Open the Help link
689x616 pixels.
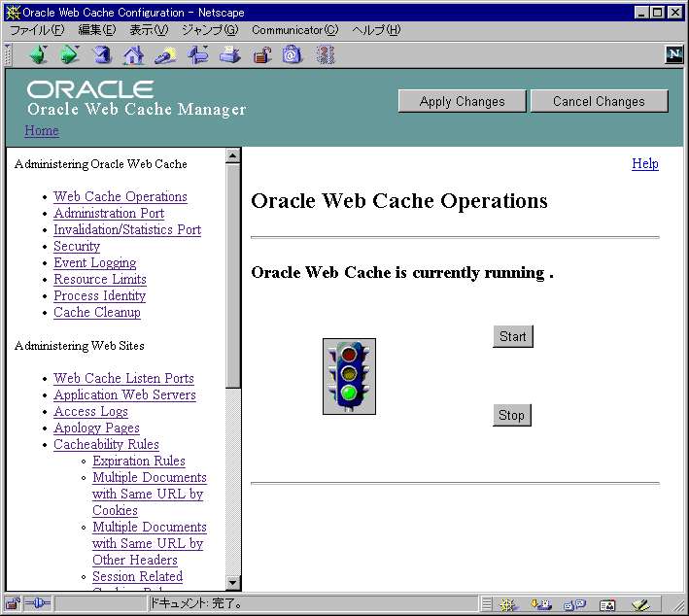coord(645,163)
